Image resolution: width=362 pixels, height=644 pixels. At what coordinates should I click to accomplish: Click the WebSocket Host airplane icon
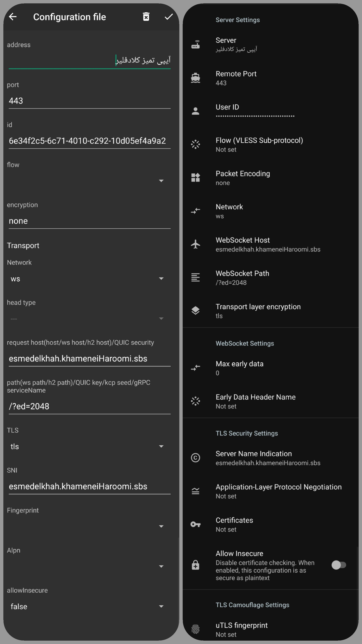(x=195, y=244)
